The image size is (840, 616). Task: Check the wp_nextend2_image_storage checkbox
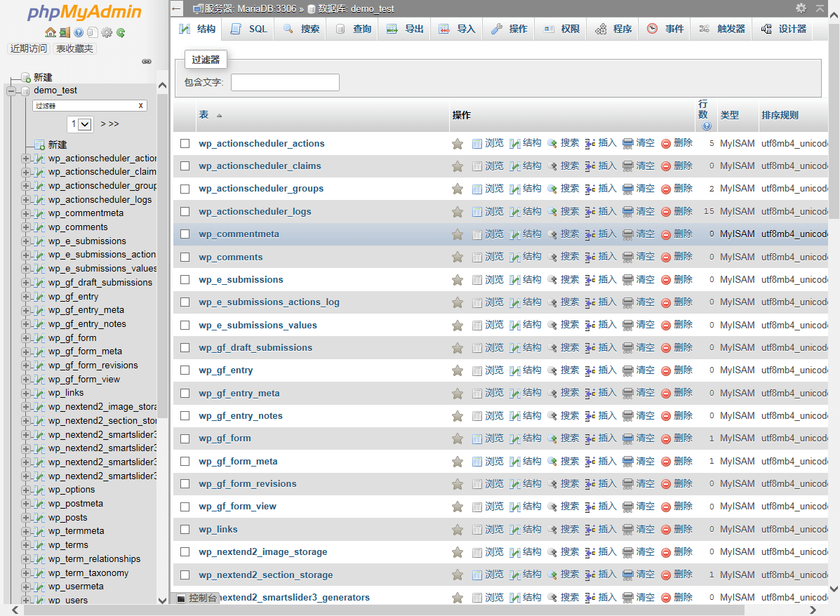[x=185, y=551]
